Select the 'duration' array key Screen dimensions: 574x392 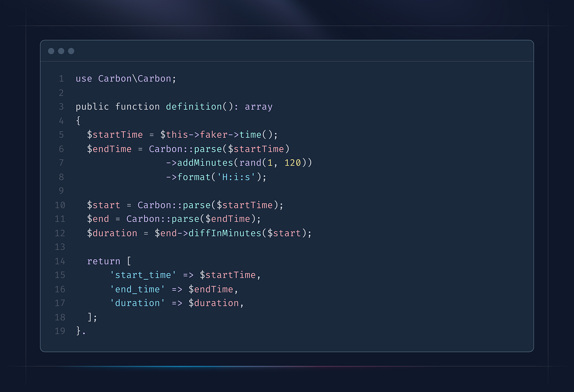tap(137, 303)
